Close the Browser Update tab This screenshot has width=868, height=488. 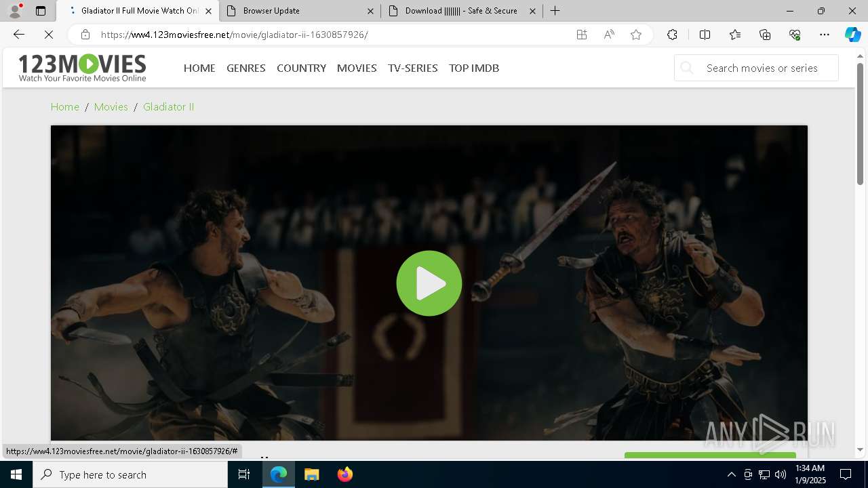[370, 11]
